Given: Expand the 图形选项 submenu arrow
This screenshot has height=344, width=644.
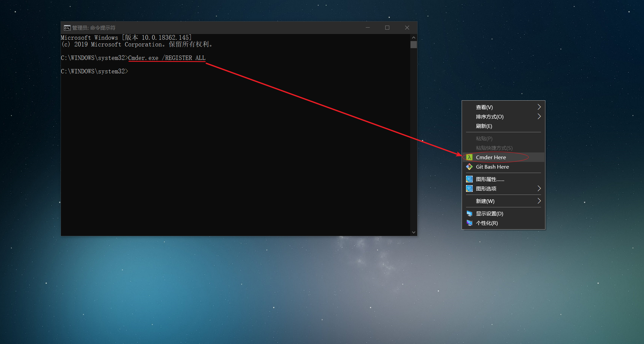Looking at the screenshot, I should pos(539,188).
